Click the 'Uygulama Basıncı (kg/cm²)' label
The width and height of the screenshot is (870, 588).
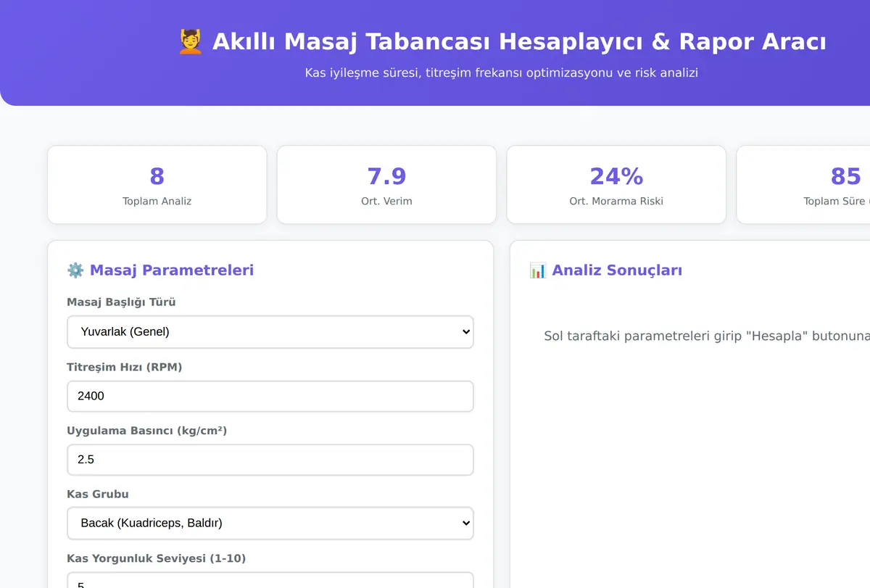coord(147,431)
